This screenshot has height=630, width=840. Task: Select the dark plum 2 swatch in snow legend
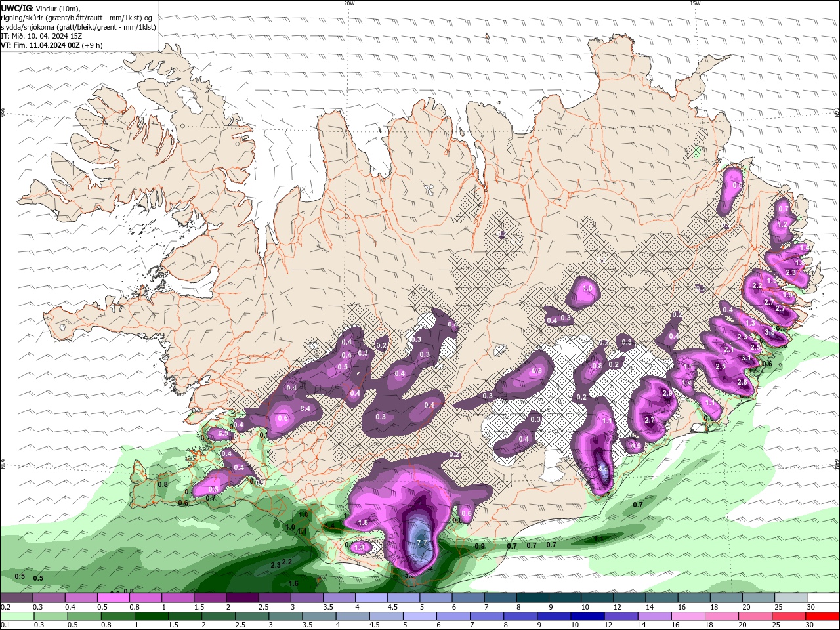tap(241, 598)
